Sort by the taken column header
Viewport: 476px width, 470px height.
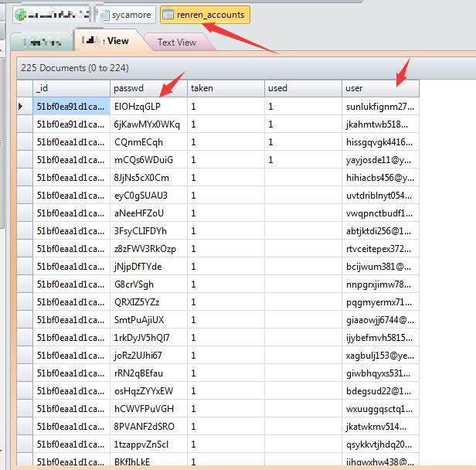226,88
